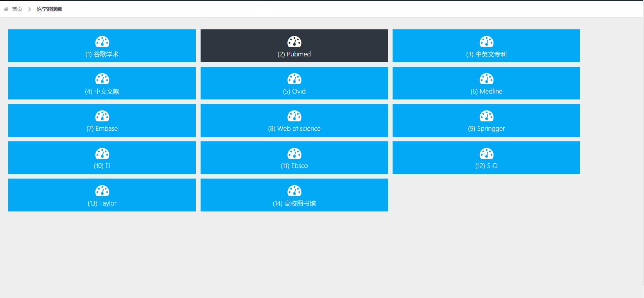This screenshot has height=298, width=644.
Task: Open the (10) EI label
Action: click(x=102, y=166)
